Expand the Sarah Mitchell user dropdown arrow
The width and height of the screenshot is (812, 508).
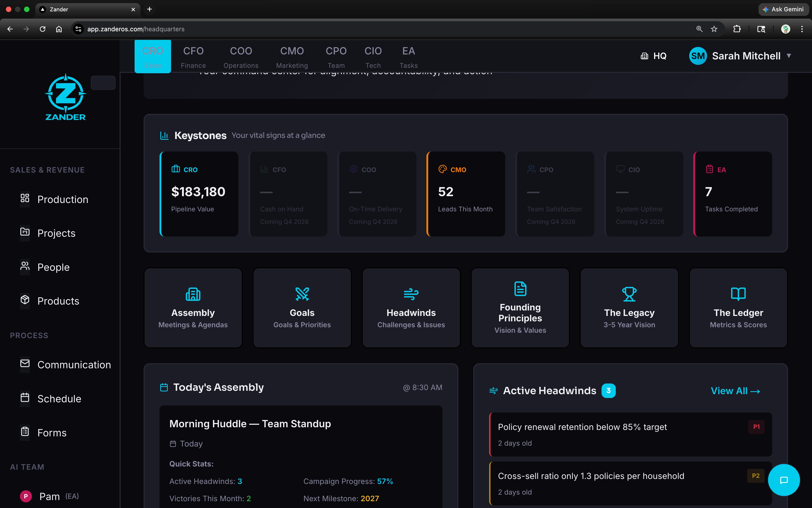coord(789,56)
